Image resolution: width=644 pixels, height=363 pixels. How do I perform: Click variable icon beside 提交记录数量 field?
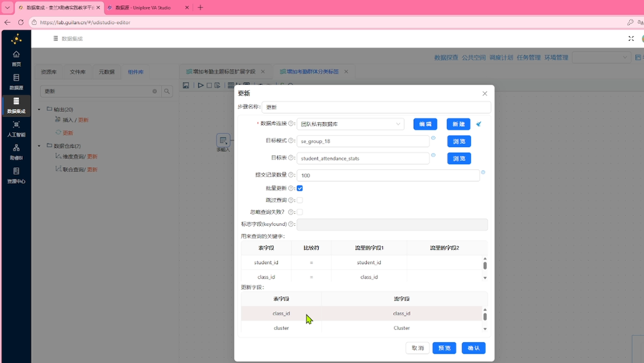point(483,172)
